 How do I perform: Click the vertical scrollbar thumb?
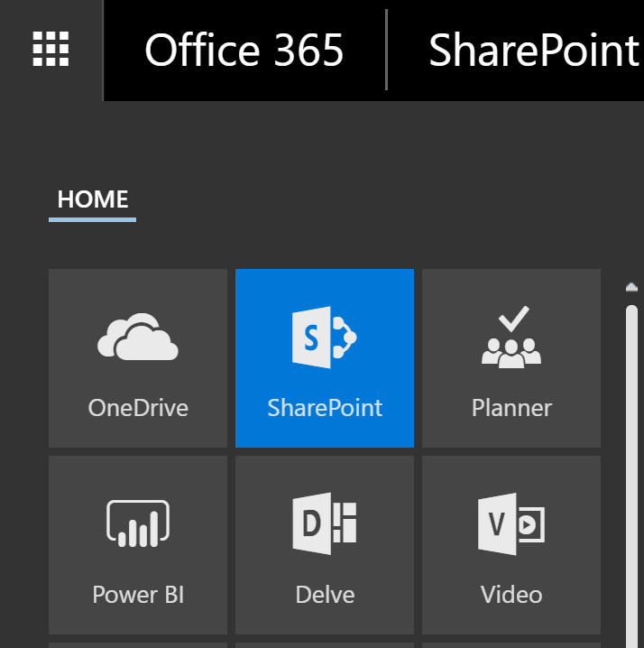click(631, 477)
